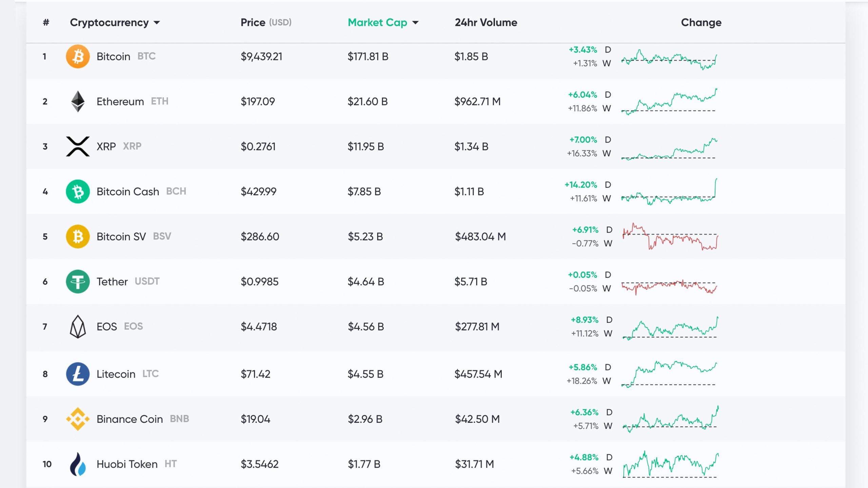Open the Market Cap sort dropdown arrow
This screenshot has height=488, width=868.
pos(415,23)
